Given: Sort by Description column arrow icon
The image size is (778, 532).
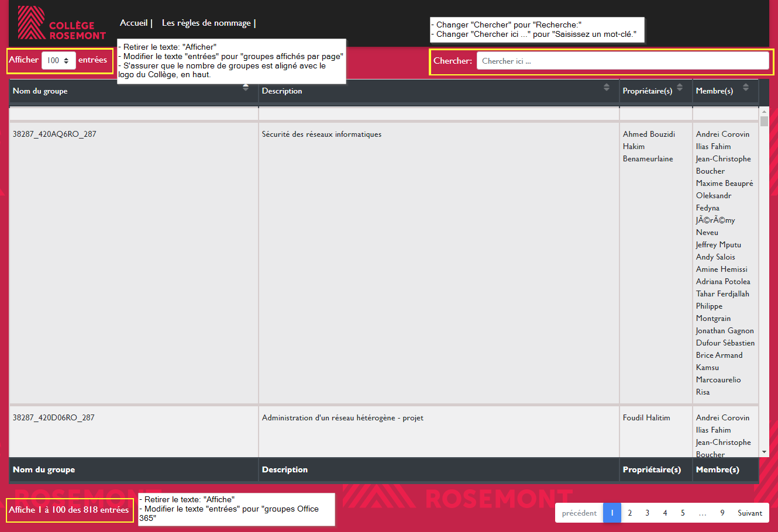Looking at the screenshot, I should pos(607,87).
